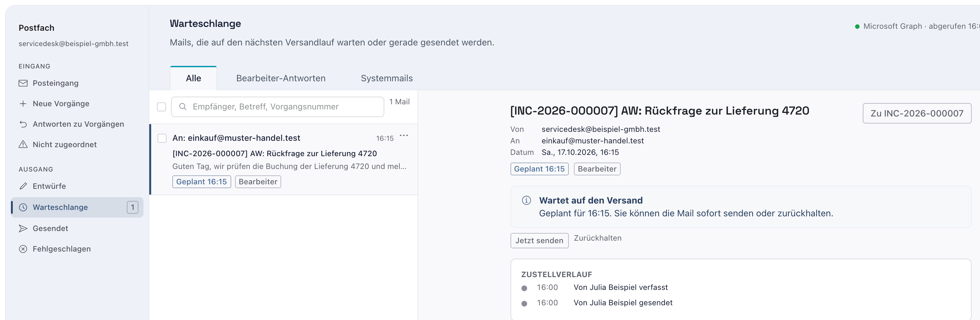This screenshot has width=980, height=320.
Task: Click the timeline dot beside 'Julia Beispiel gesendet'
Action: click(x=524, y=304)
